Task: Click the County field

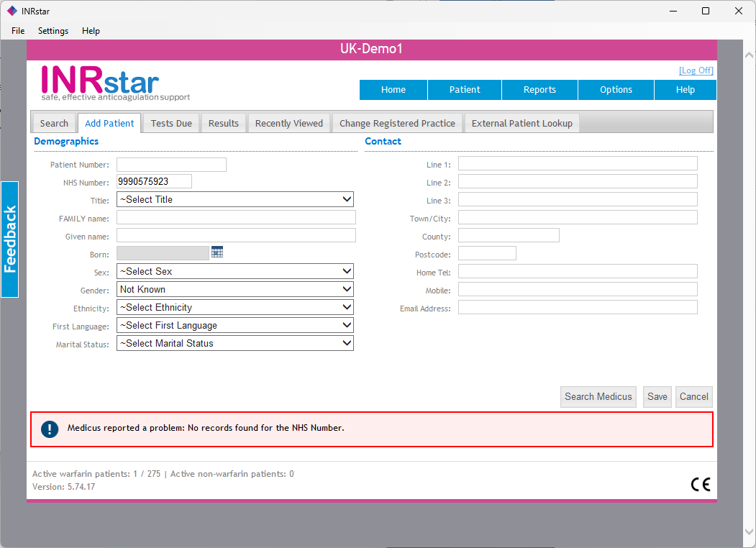Action: coord(509,235)
